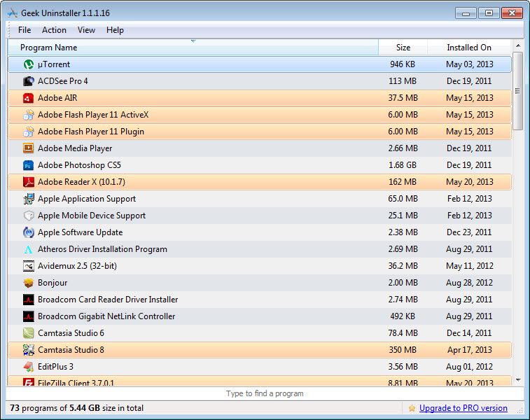Image resolution: width=530 pixels, height=420 pixels.
Task: Select Camtasia Studio 6 name text
Action: tap(71, 333)
